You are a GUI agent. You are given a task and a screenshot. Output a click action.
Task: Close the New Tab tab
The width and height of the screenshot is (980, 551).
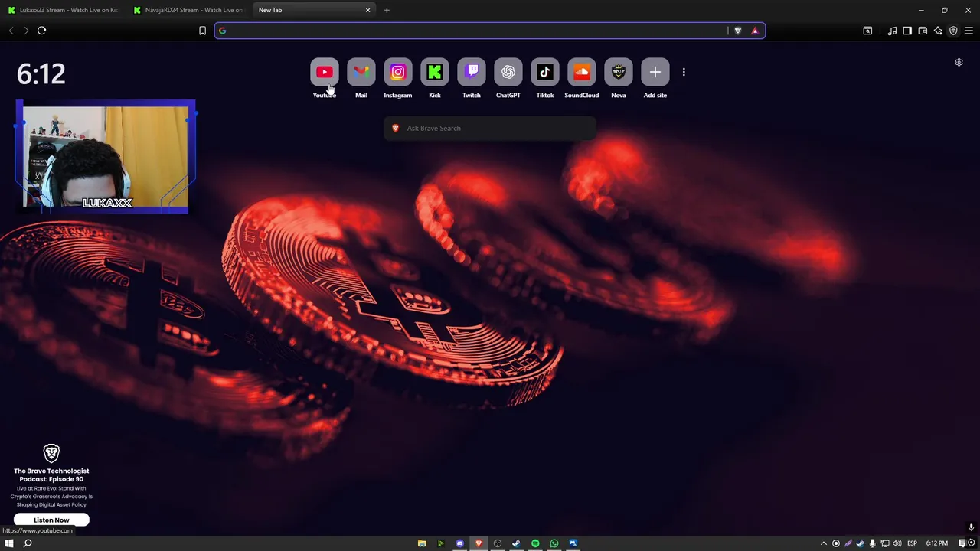[367, 10]
